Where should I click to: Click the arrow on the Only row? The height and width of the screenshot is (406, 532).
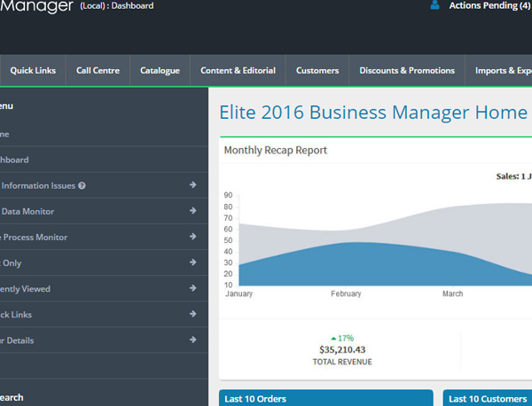[192, 263]
